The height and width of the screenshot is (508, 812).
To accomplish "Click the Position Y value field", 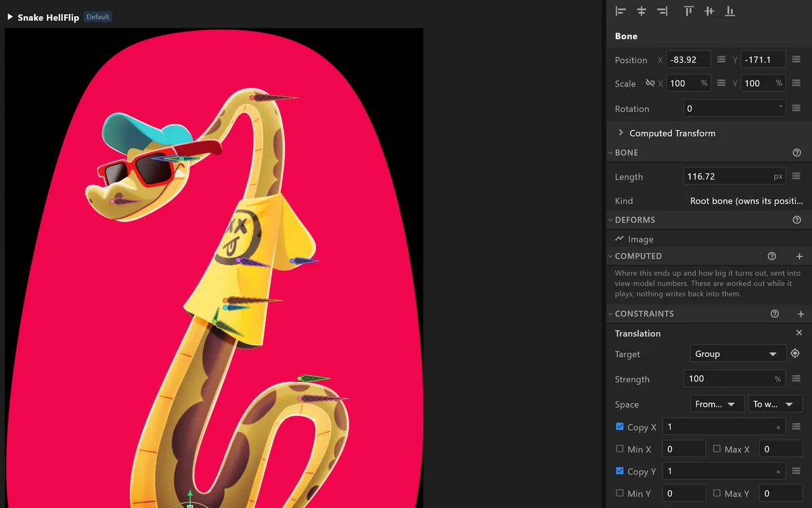I will (763, 60).
